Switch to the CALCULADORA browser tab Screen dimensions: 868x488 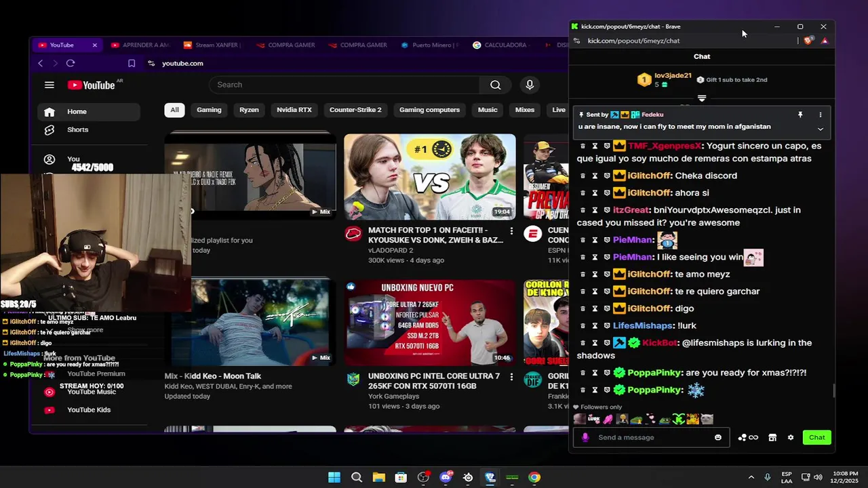point(502,45)
